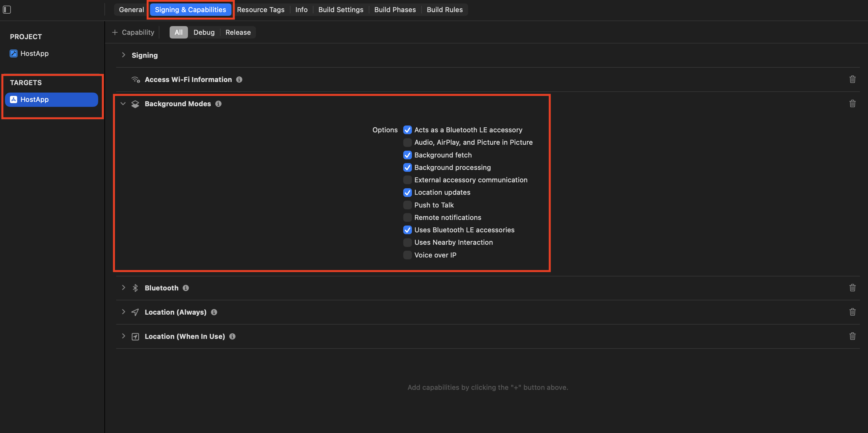Open the Info tab
Viewport: 868px width, 433px height.
(301, 9)
